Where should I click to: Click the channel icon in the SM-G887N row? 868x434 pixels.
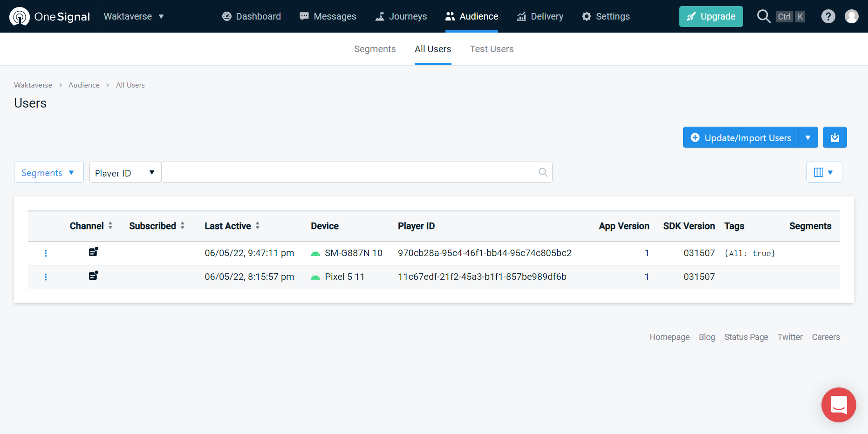pyautogui.click(x=93, y=252)
